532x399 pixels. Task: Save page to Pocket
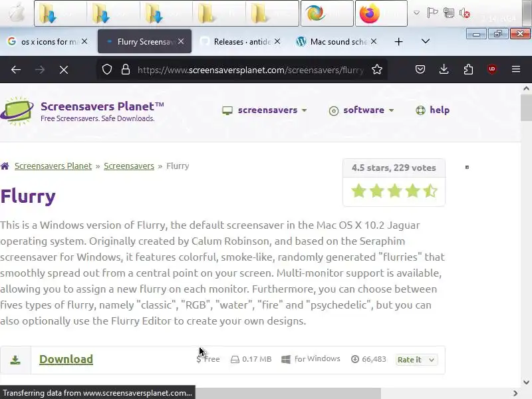[420, 70]
